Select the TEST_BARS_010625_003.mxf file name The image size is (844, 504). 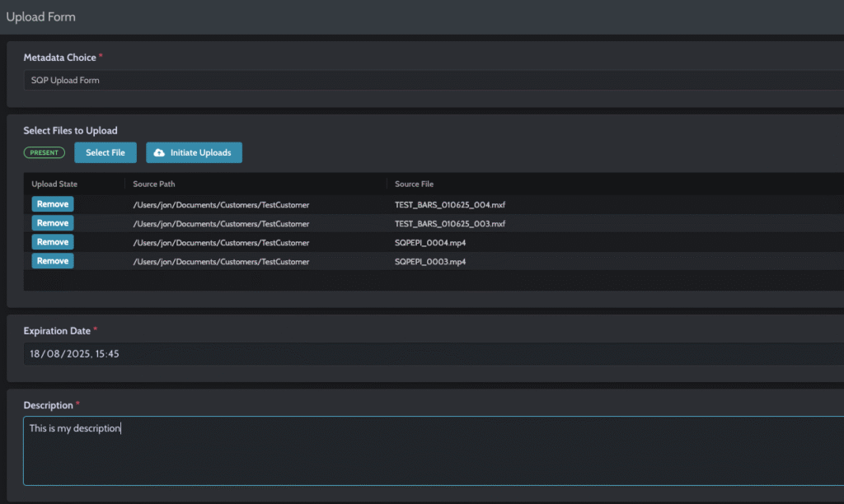[x=450, y=224]
